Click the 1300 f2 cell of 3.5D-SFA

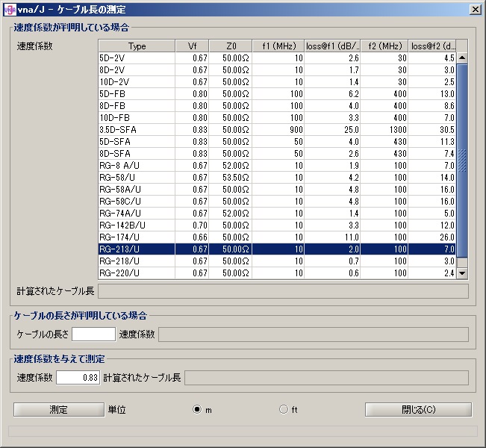click(x=384, y=130)
